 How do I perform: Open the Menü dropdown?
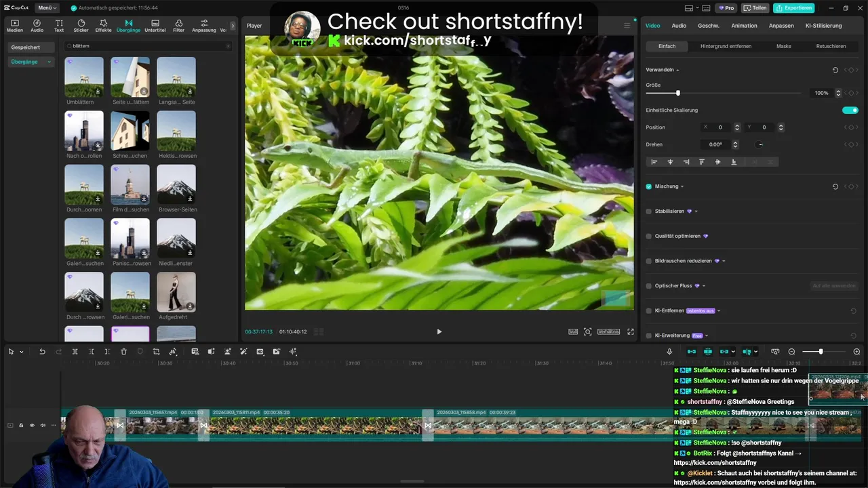pos(47,8)
